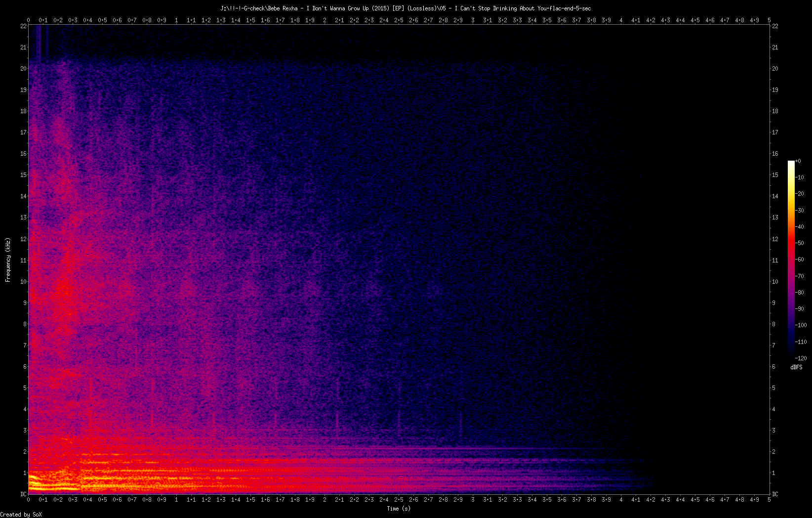The height and width of the screenshot is (518, 812).
Task: Click "DC" on the left frequency axis
Action: pos(23,494)
